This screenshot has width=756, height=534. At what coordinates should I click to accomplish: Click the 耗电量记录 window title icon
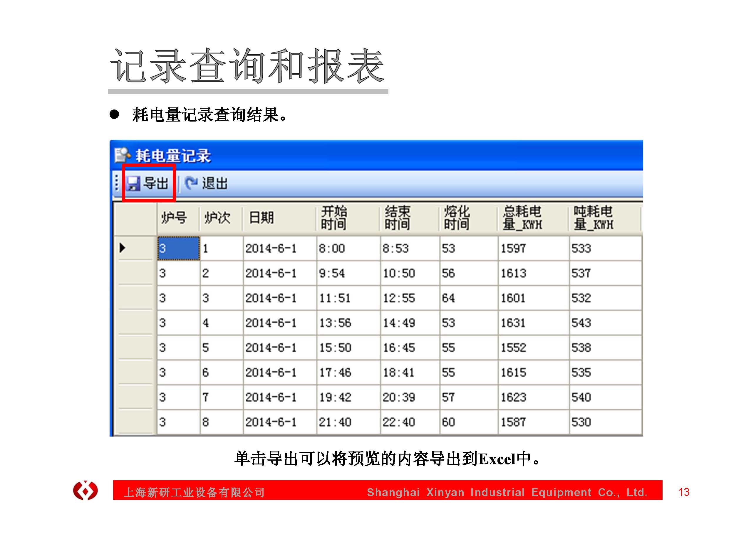123,155
